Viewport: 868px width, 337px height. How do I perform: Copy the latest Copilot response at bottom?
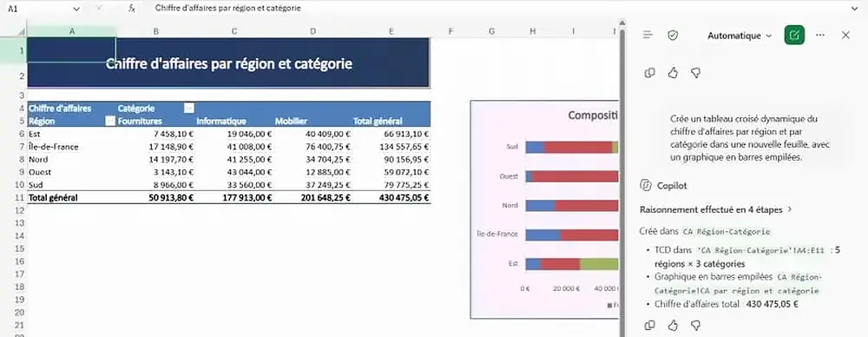pos(650,325)
